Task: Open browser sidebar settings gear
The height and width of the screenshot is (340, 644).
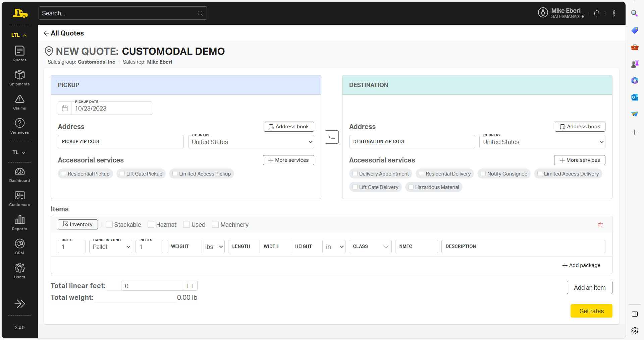Action: [634, 331]
